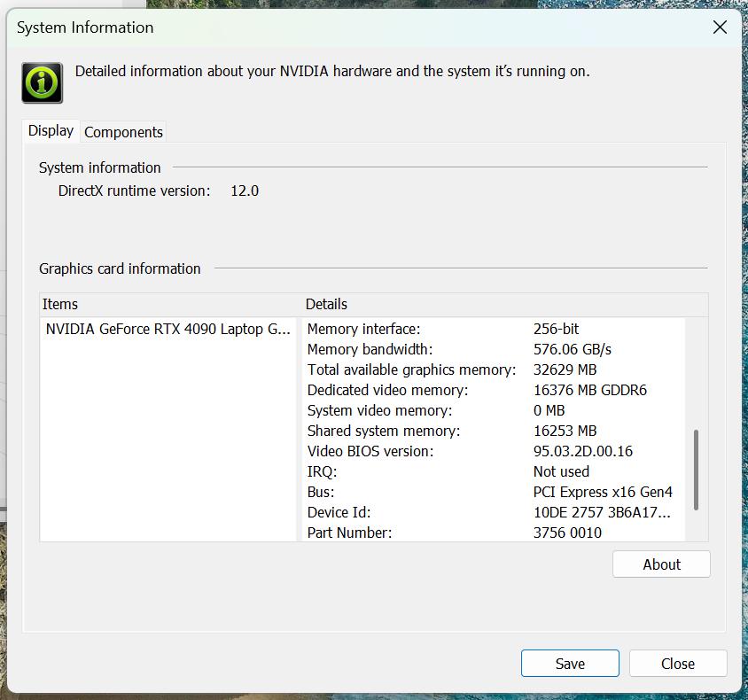Click the About button
Viewport: 748px width, 700px height.
(661, 564)
